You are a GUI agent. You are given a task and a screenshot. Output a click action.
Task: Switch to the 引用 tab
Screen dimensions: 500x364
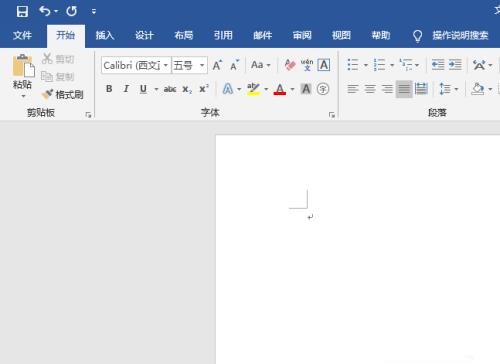223,35
